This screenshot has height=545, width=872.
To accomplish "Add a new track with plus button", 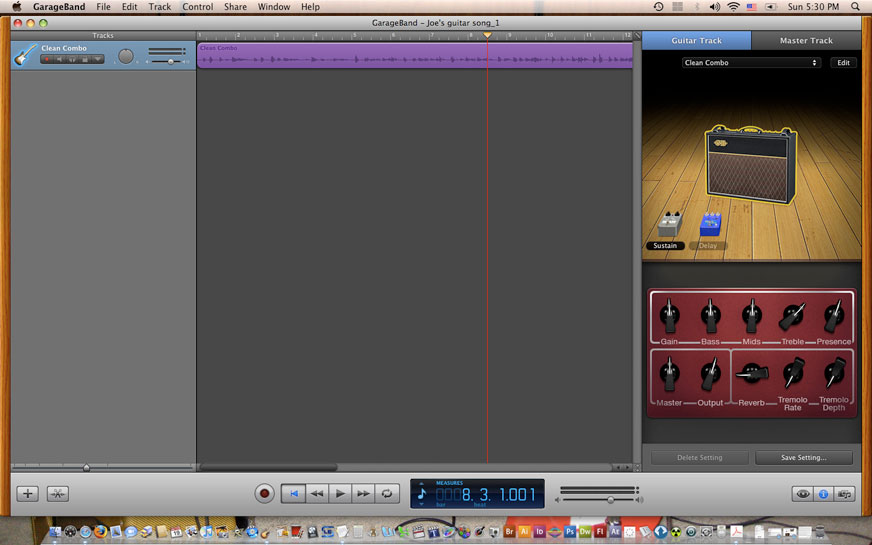I will coord(27,493).
